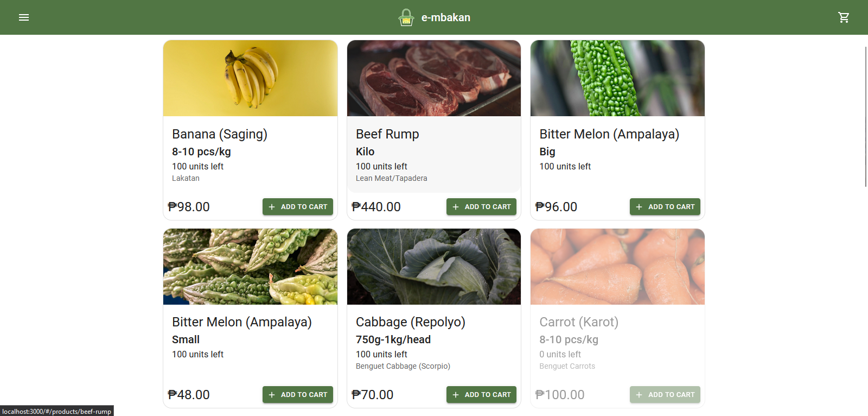Open the pile of bitter melons photo

(x=250, y=267)
